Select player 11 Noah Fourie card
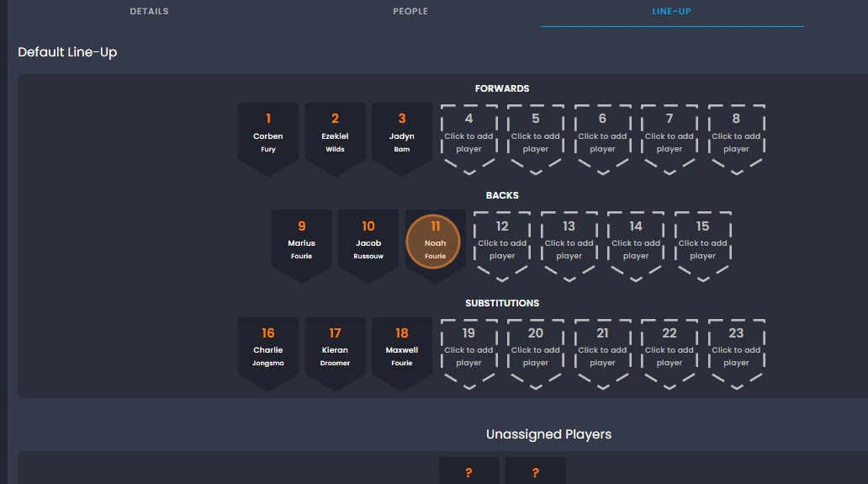868x484 pixels. (435, 246)
